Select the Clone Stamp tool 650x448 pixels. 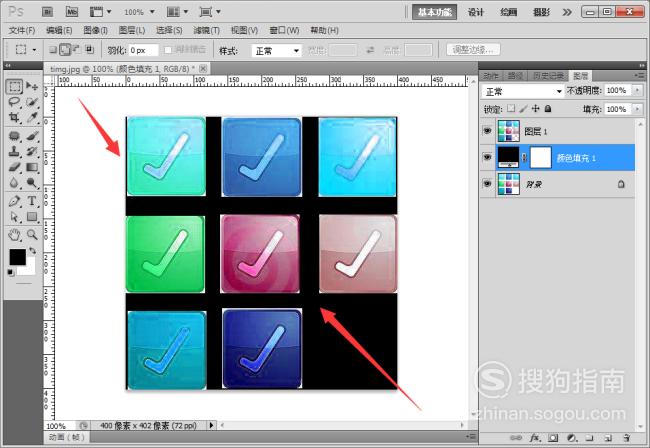[x=15, y=152]
